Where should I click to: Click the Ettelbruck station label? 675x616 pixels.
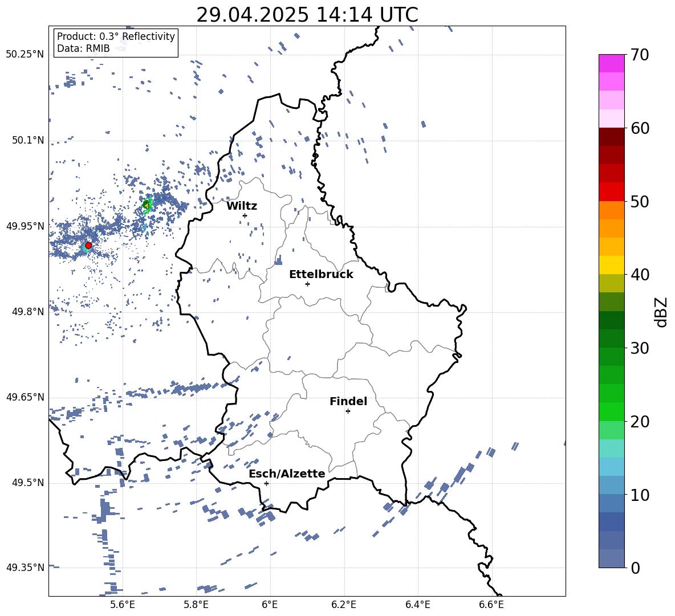tap(321, 275)
